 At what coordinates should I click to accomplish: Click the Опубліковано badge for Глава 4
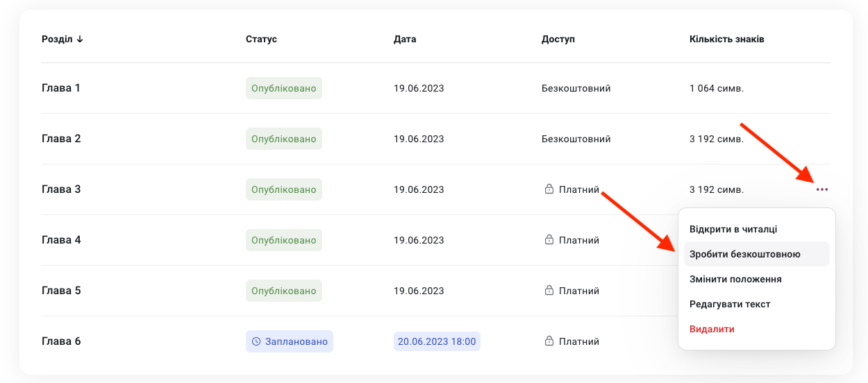tap(284, 240)
